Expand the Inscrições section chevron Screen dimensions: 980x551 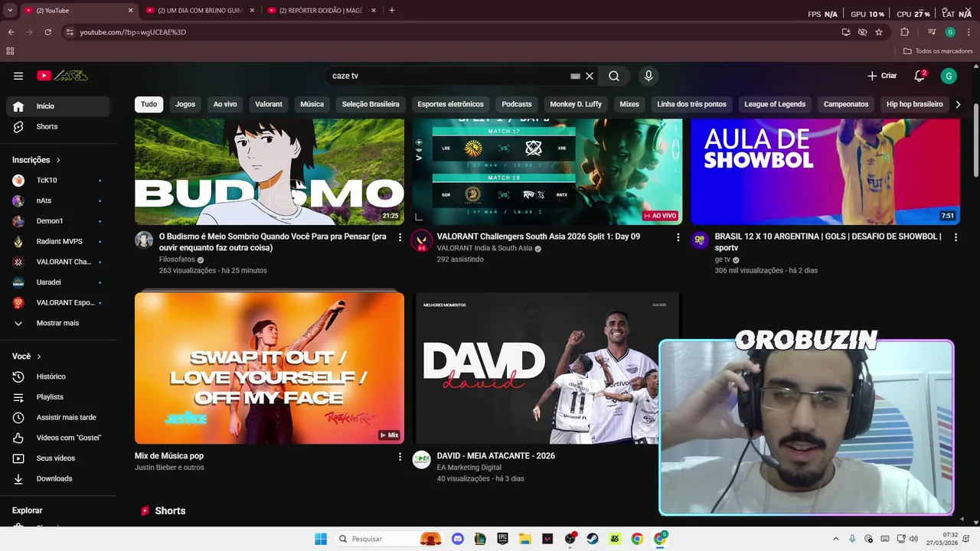(x=58, y=160)
